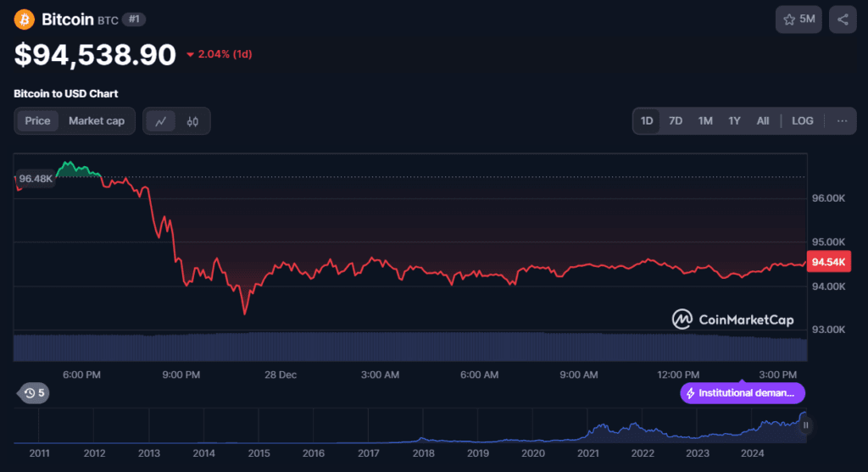Screen dimensions: 868x472
Task: Click the 96.00K y-axis label
Action: coord(828,198)
